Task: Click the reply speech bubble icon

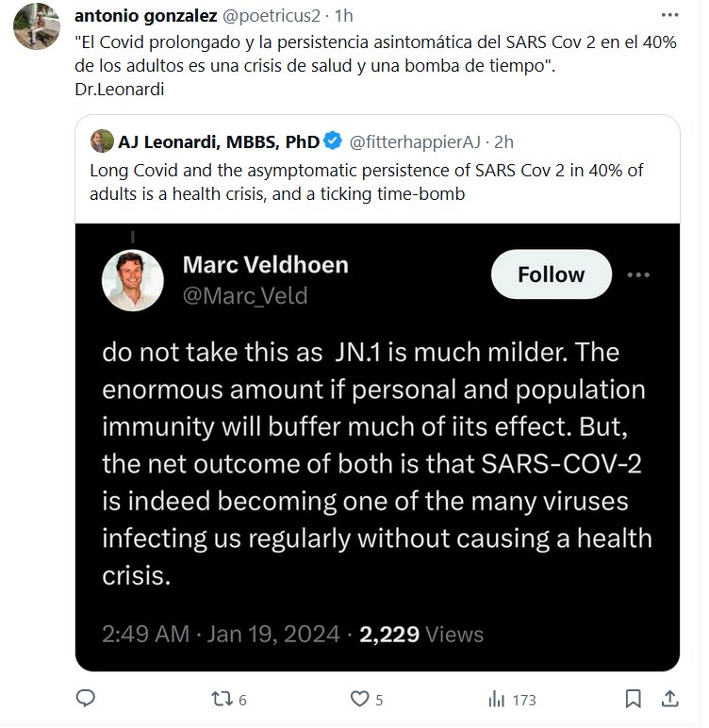Action: (85, 700)
